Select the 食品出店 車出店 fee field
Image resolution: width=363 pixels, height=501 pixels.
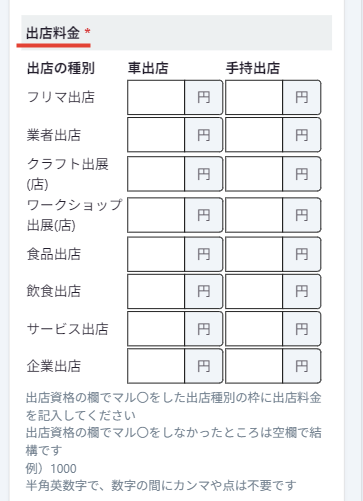pos(156,254)
